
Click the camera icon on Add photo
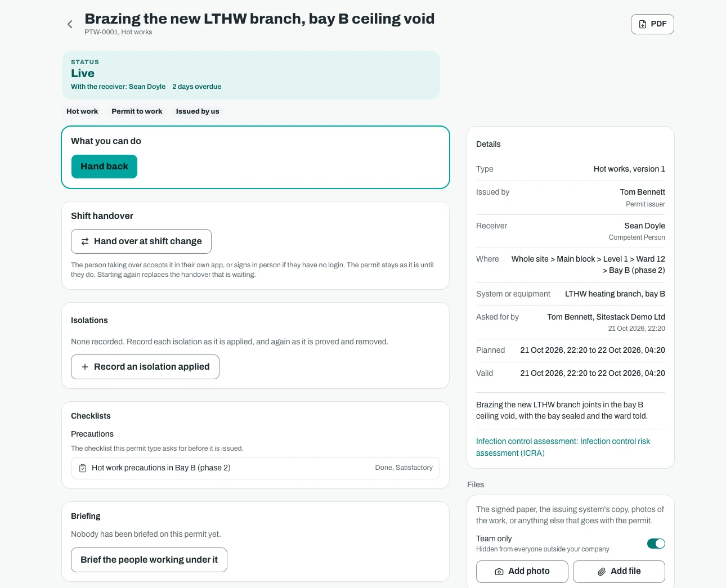coord(499,572)
